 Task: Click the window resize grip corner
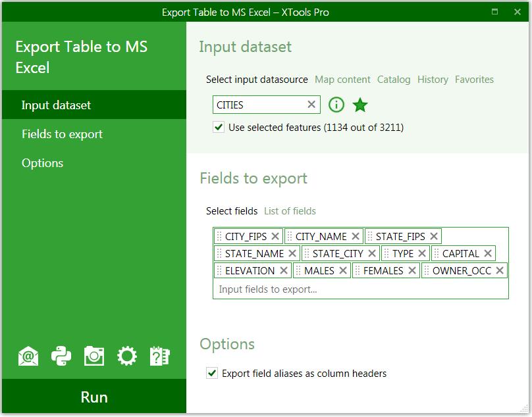tap(523, 408)
